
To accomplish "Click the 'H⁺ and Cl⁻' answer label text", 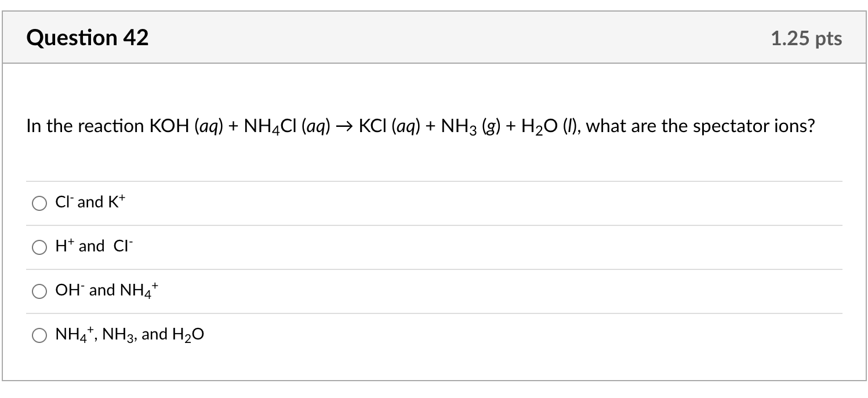I will [94, 246].
